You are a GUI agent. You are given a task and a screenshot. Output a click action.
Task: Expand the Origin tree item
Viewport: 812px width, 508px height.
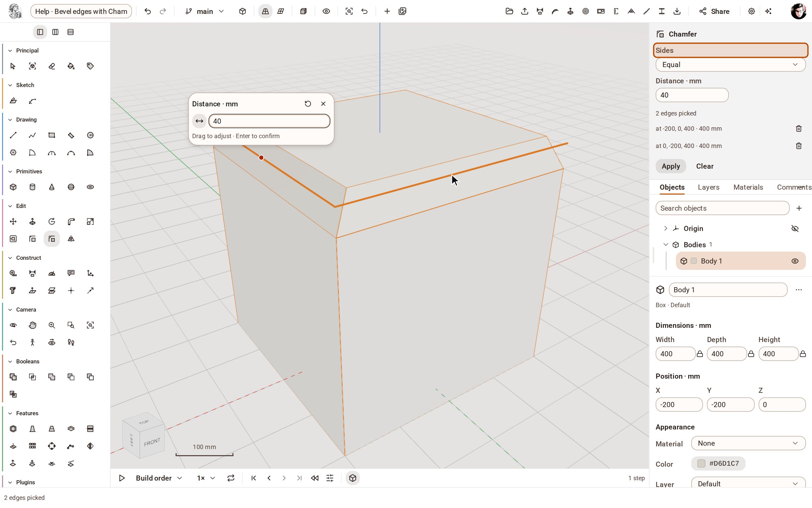(666, 229)
